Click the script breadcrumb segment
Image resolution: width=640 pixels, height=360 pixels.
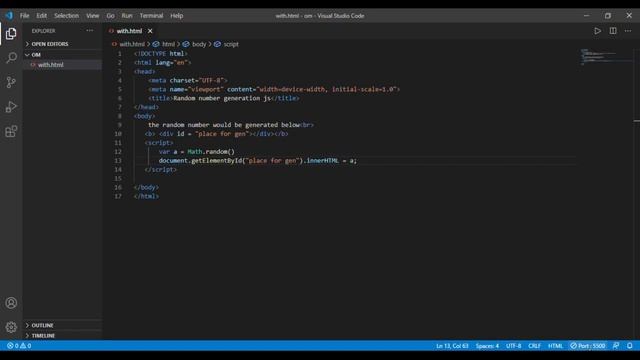[231, 44]
